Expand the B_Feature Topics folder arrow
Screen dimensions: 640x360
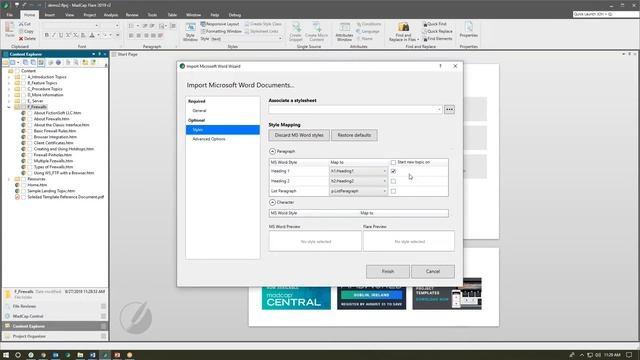pos(9,83)
